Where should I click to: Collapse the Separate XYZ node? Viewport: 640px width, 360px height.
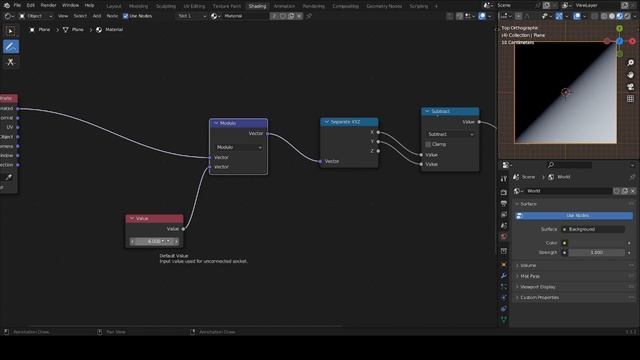coord(327,122)
